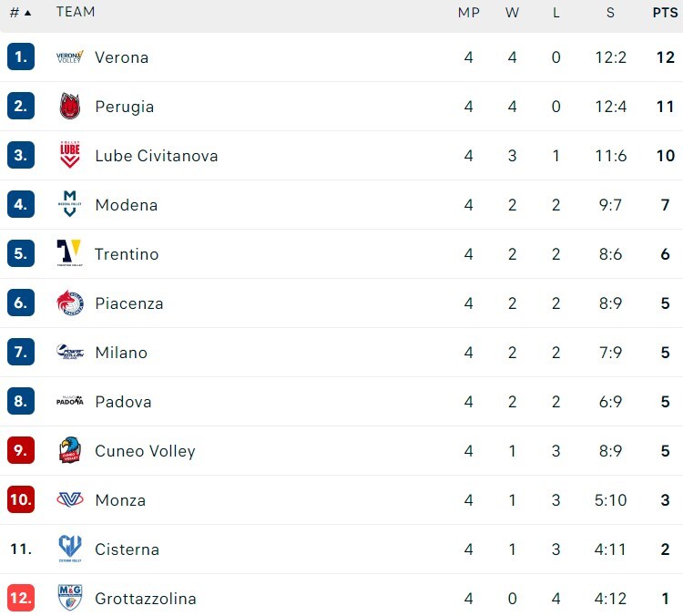Click the Lube Civitanova logo

70,156
